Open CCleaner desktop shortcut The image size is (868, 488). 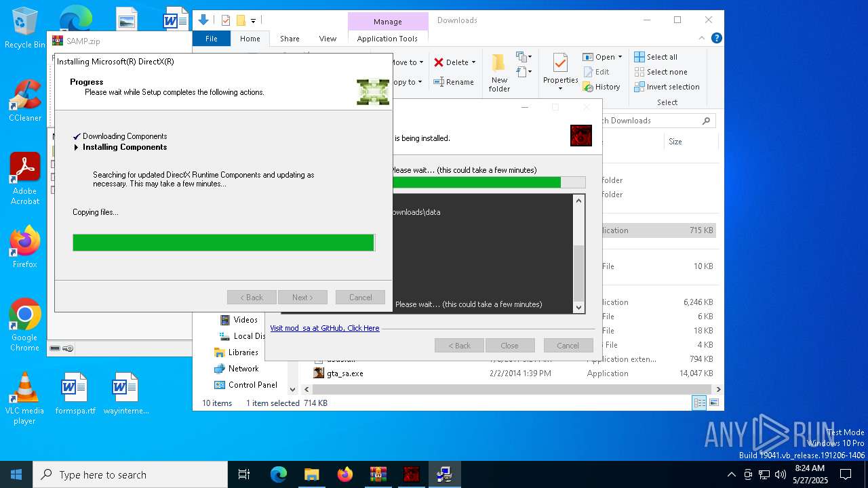[24, 102]
